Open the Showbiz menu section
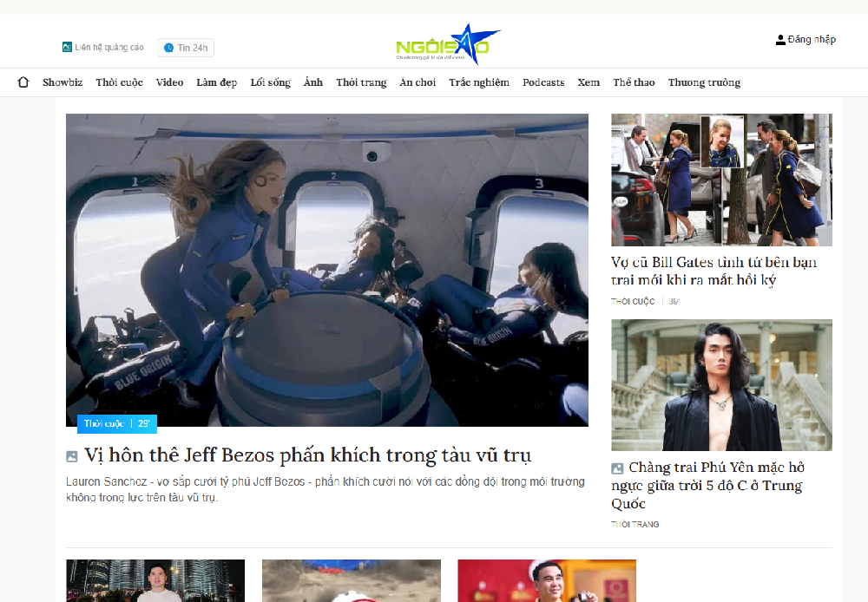 [x=62, y=82]
